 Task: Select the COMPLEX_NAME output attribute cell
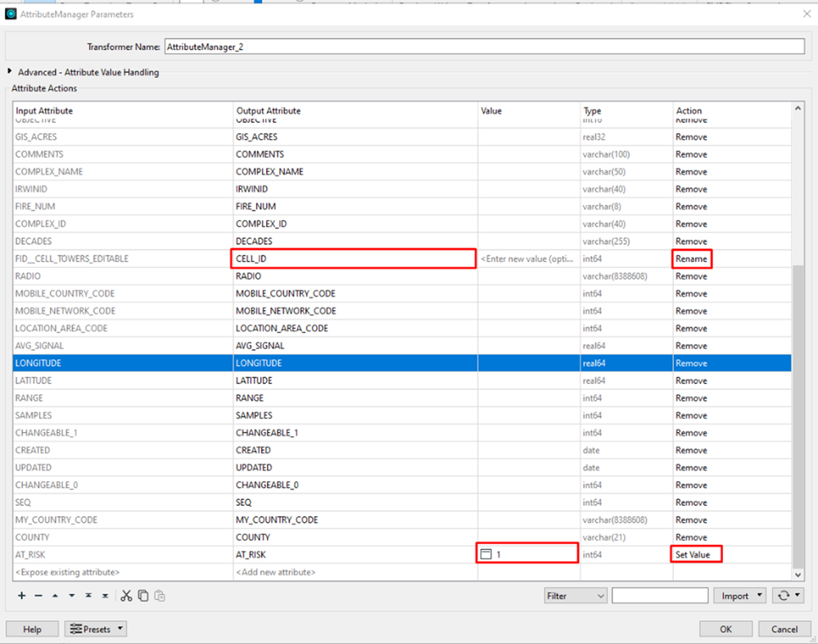tap(355, 172)
